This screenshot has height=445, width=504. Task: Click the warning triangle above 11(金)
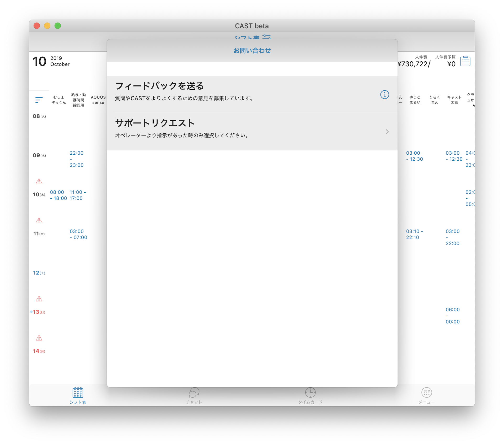[39, 221]
